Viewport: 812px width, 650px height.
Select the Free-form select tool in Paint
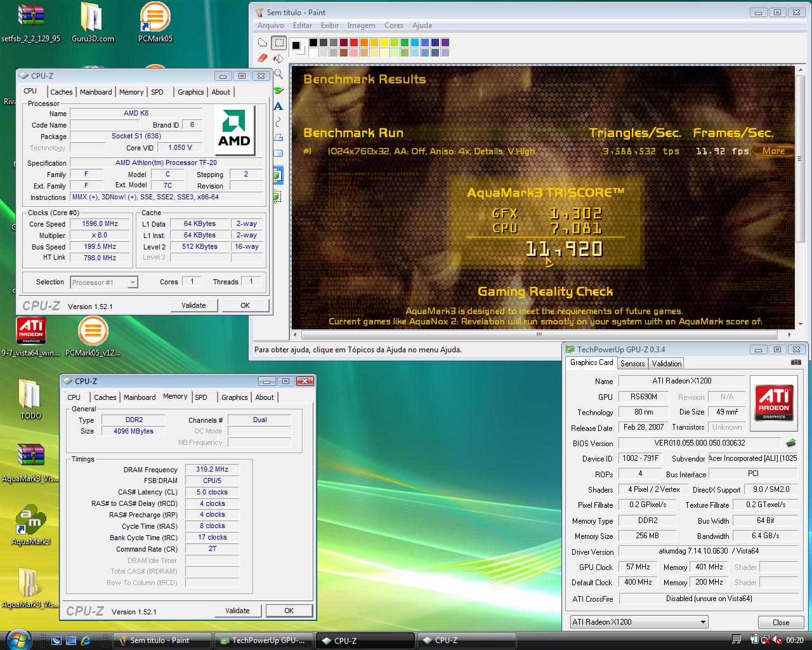click(x=263, y=43)
